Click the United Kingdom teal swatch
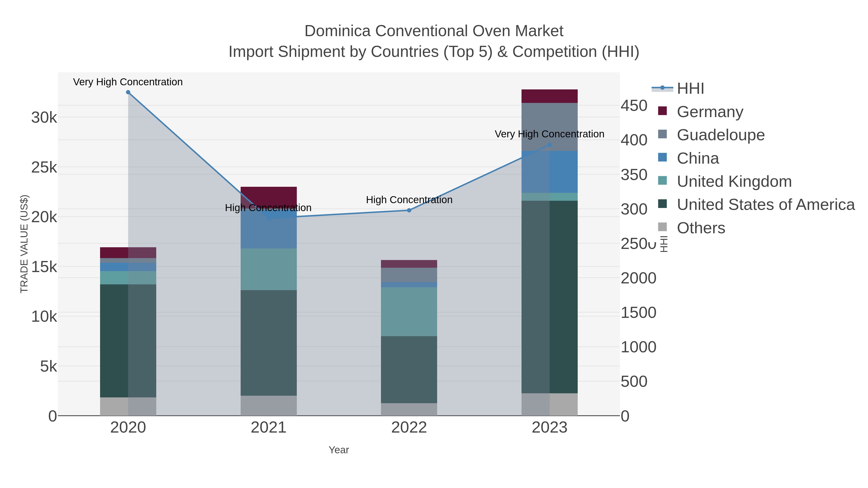 coord(663,180)
